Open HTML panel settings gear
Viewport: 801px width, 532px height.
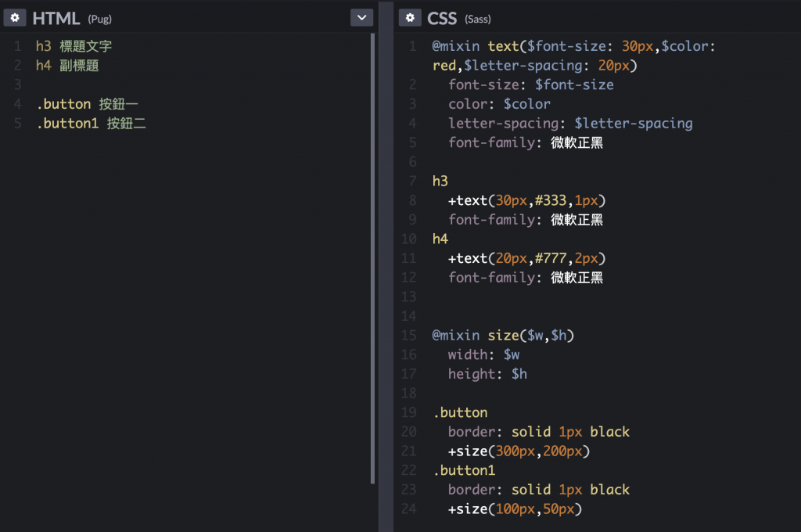pyautogui.click(x=15, y=17)
